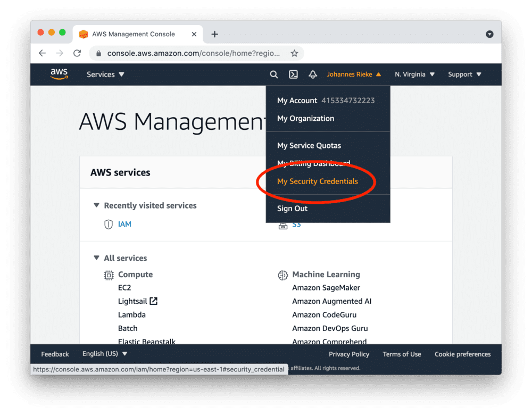532x415 pixels.
Task: Open the N. Virginia region selector
Action: (414, 74)
